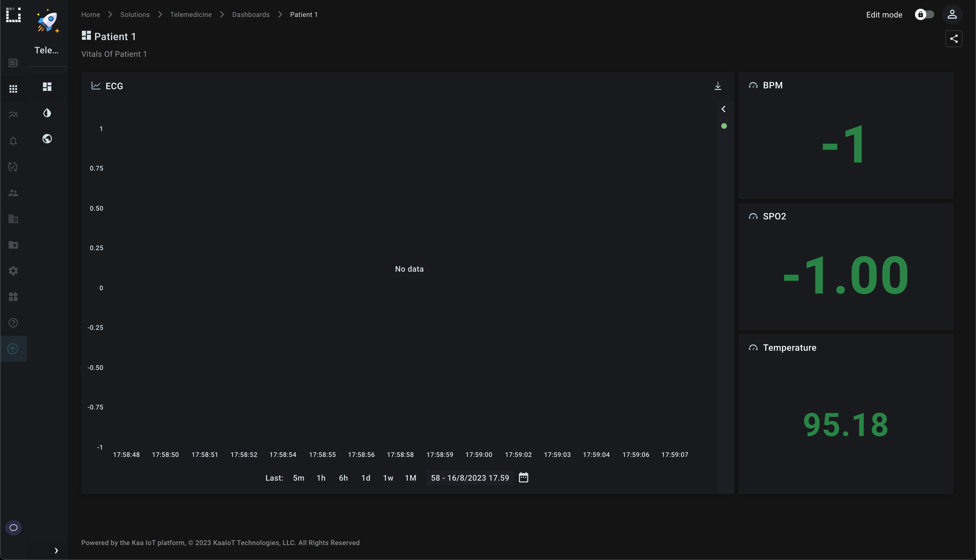The width and height of the screenshot is (976, 560).
Task: Toggle Edit mode switch
Action: point(925,15)
